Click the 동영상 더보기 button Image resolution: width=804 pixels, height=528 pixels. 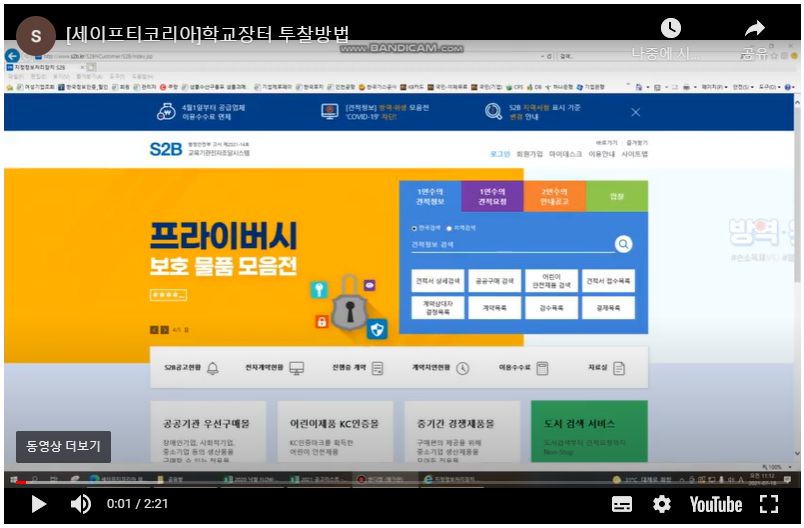click(63, 446)
